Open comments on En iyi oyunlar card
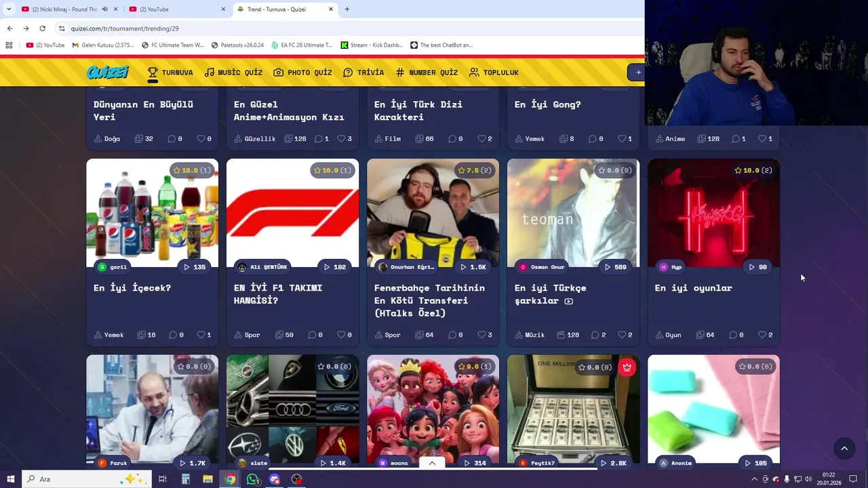 pyautogui.click(x=736, y=335)
